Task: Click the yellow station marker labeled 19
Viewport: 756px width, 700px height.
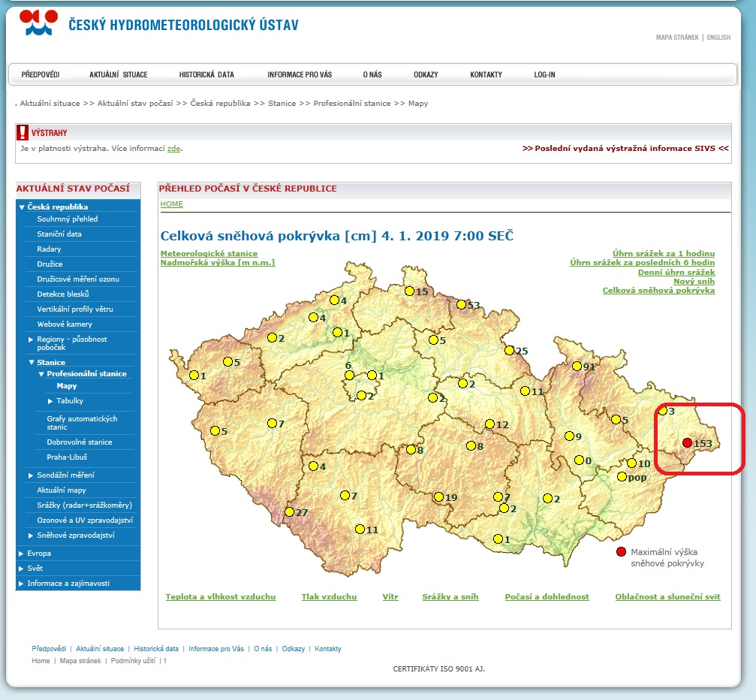Action: 438,496
